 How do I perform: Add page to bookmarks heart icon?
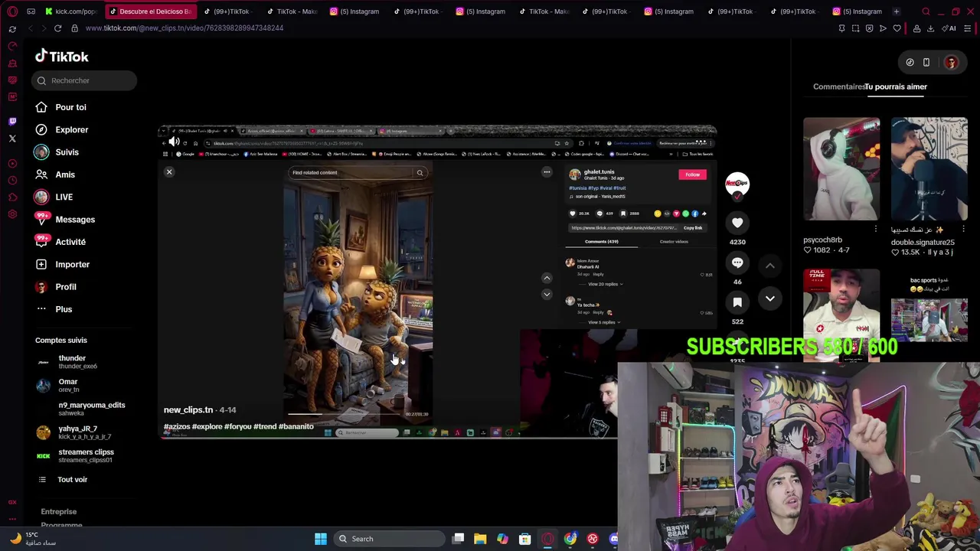[897, 28]
